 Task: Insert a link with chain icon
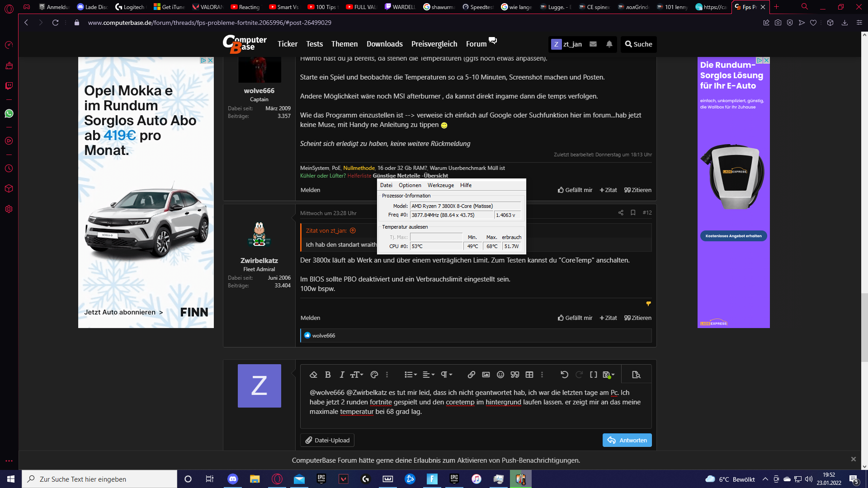click(471, 375)
